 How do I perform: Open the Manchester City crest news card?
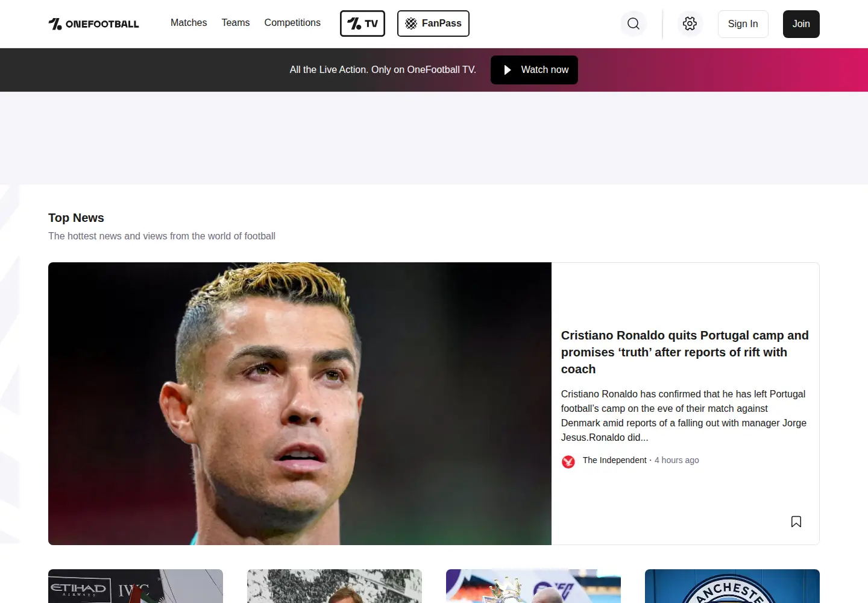click(x=732, y=586)
